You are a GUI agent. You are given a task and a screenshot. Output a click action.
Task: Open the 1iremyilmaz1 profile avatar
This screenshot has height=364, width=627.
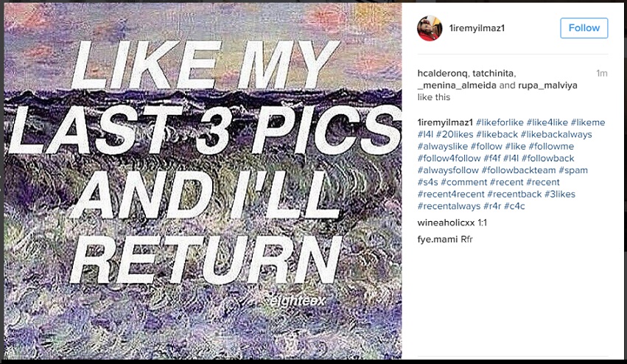pos(430,29)
